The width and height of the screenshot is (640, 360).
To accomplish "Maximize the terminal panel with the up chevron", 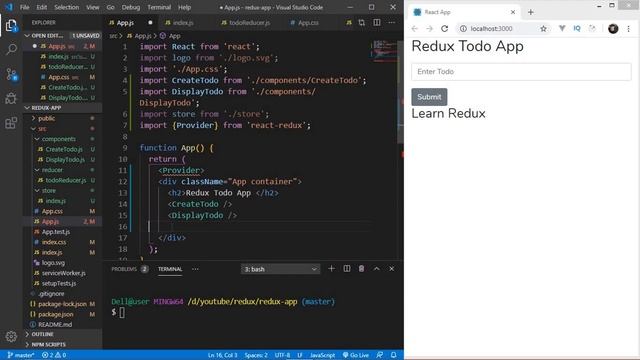I will point(376,269).
